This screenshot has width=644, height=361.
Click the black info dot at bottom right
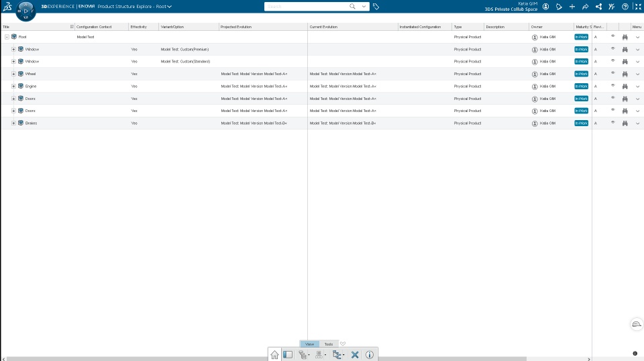[x=635, y=353]
